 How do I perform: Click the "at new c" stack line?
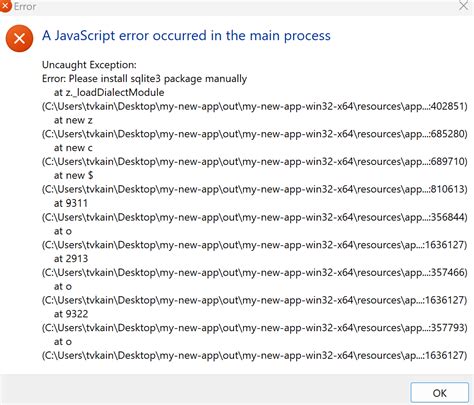pos(73,148)
